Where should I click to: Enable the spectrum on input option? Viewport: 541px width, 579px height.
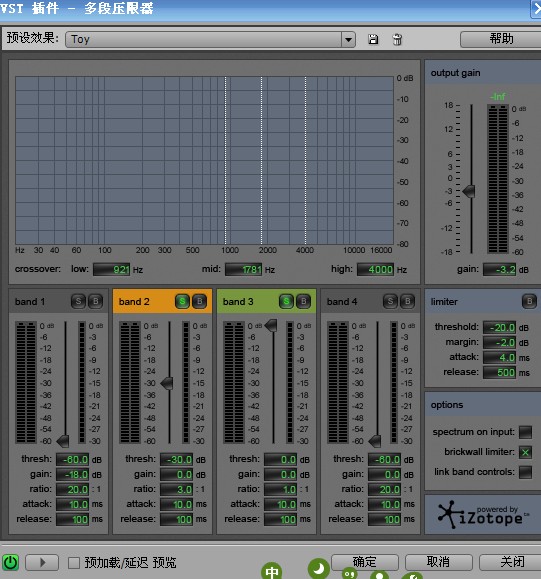(x=525, y=432)
